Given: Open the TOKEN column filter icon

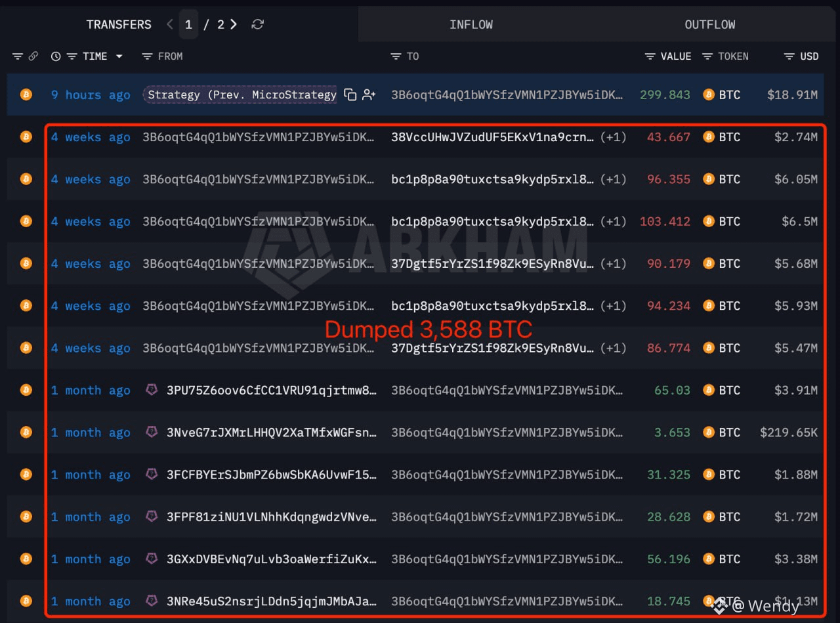Looking at the screenshot, I should (x=707, y=56).
